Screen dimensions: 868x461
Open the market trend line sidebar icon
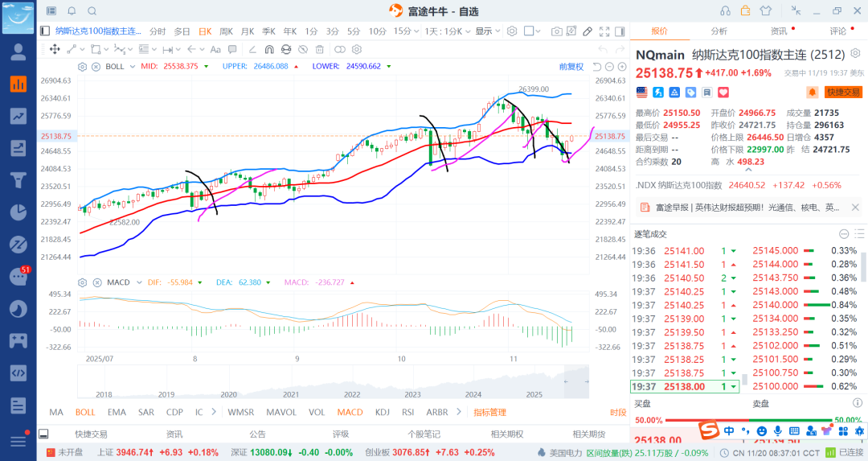pyautogui.click(x=18, y=117)
